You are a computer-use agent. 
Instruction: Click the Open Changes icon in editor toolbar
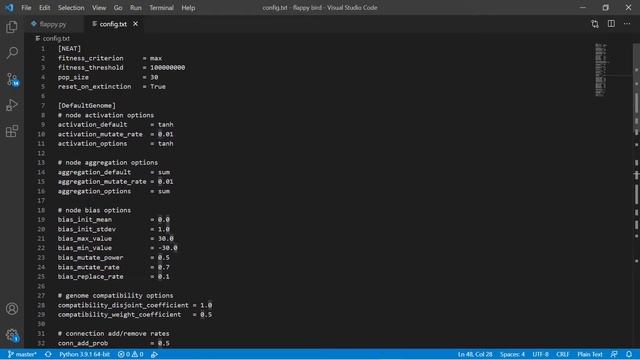595,24
